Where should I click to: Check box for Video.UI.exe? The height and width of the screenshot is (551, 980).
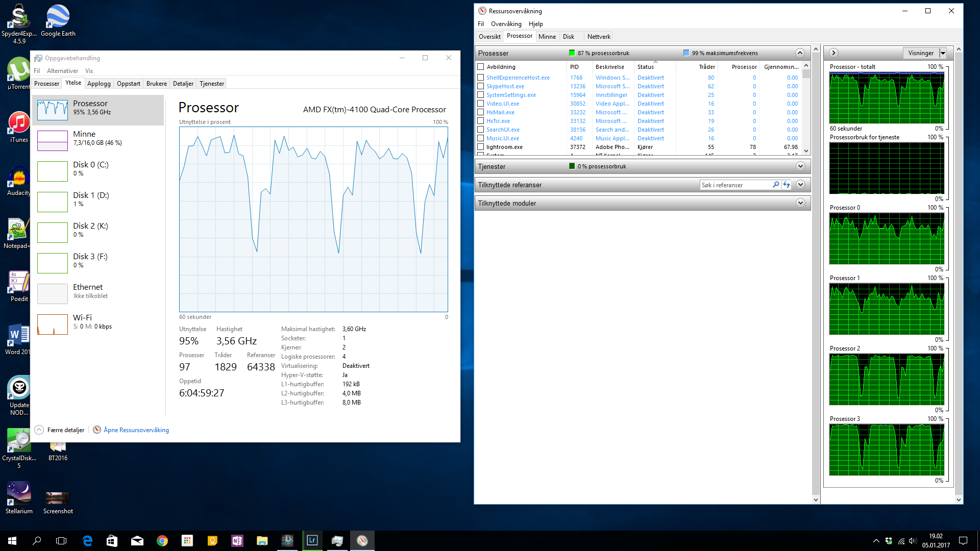click(x=480, y=104)
